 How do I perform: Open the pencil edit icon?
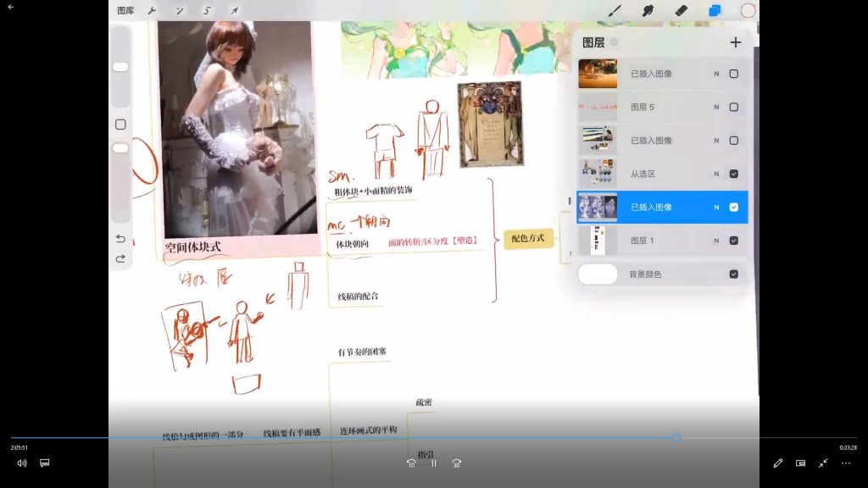[778, 463]
